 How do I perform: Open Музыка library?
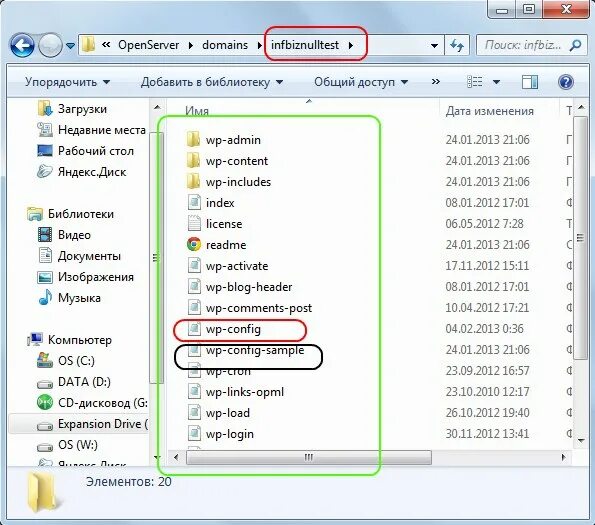click(79, 298)
